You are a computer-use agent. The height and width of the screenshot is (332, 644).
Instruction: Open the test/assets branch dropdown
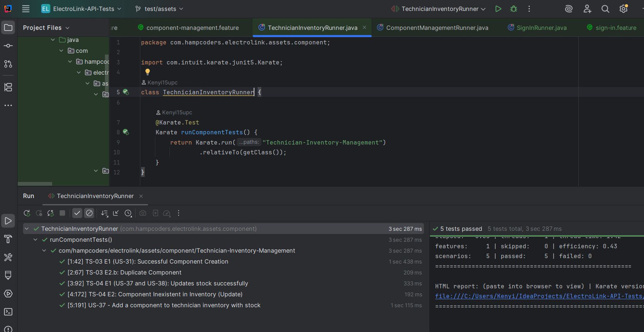[x=159, y=9]
